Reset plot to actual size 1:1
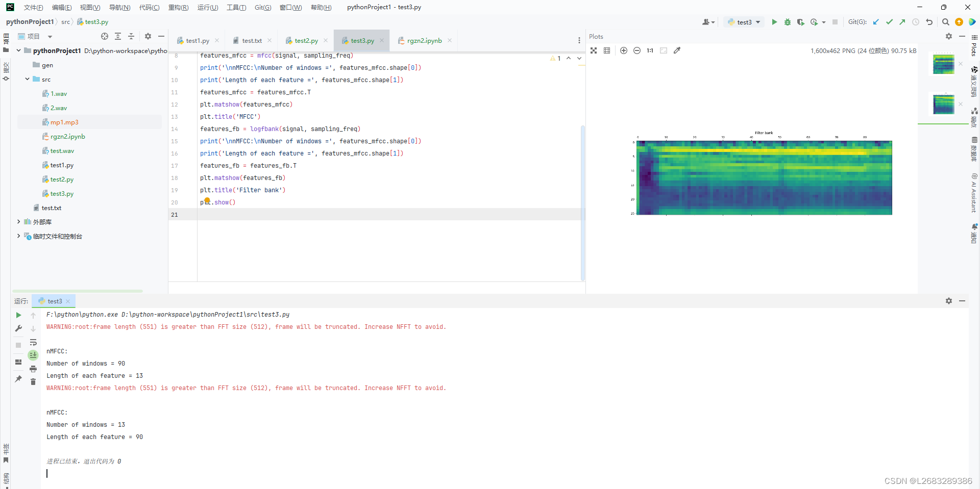 pyautogui.click(x=650, y=50)
